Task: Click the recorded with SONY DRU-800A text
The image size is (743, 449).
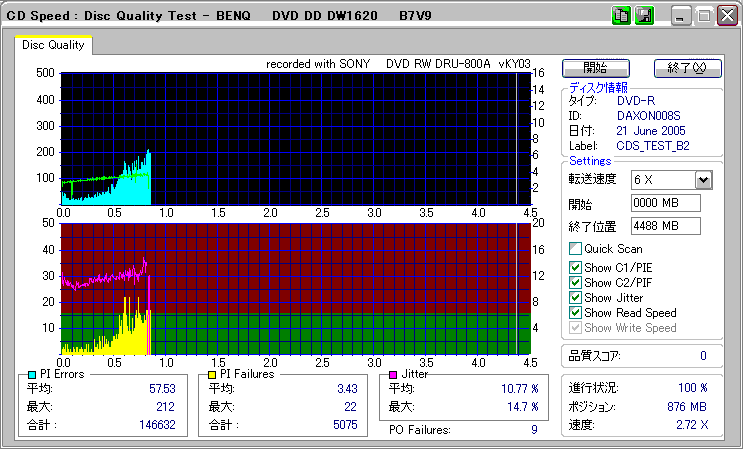Action: 398,64
